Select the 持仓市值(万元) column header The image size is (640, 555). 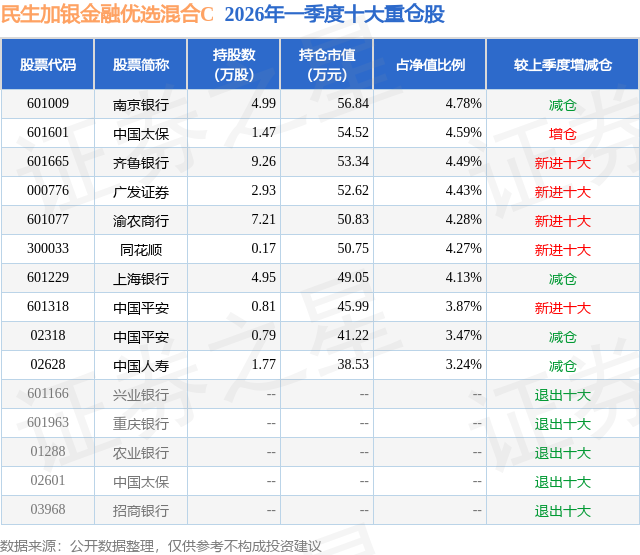325,64
